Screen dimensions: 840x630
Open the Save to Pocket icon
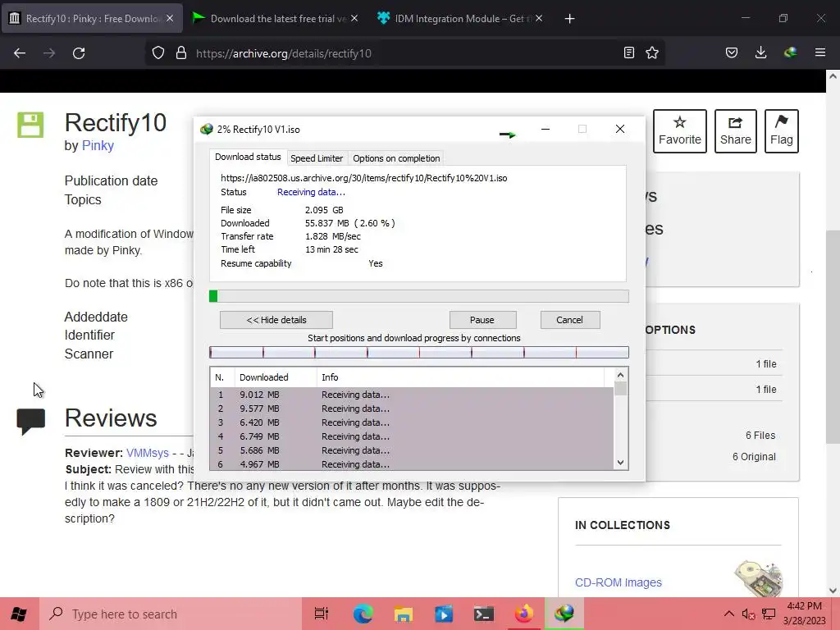[731, 53]
